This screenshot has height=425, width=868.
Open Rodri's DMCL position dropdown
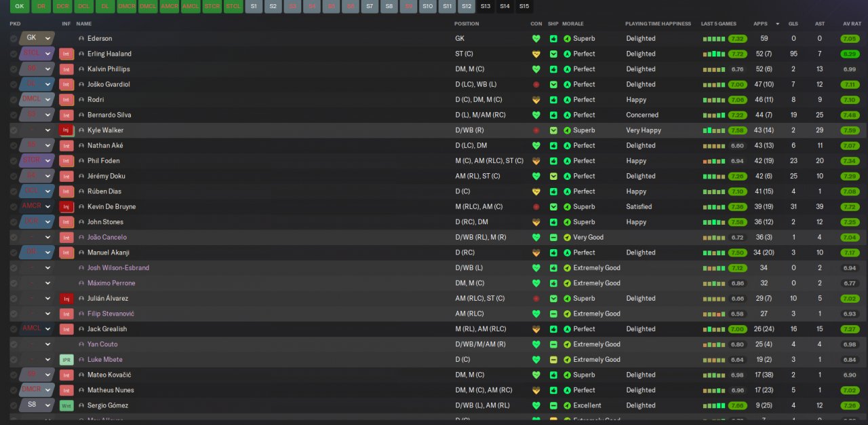(x=37, y=100)
